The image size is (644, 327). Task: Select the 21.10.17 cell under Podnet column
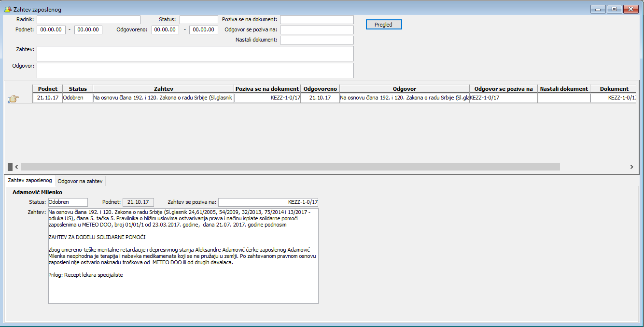pos(48,98)
